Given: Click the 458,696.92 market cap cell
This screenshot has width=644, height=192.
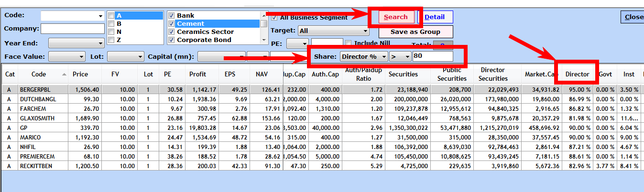Looking at the screenshot, I should tap(542, 128).
